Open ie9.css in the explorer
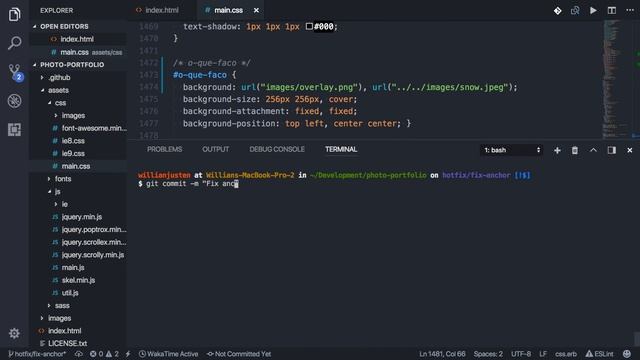640x360 pixels. click(x=73, y=153)
